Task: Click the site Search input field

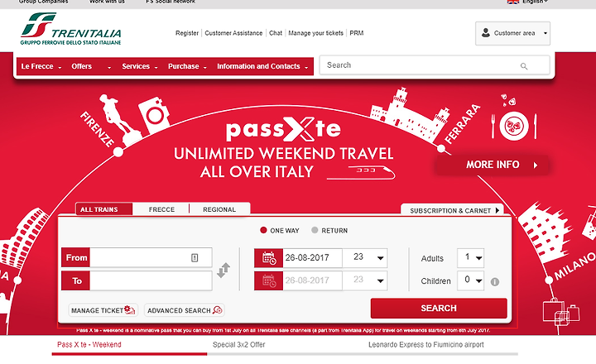Action: [x=435, y=65]
